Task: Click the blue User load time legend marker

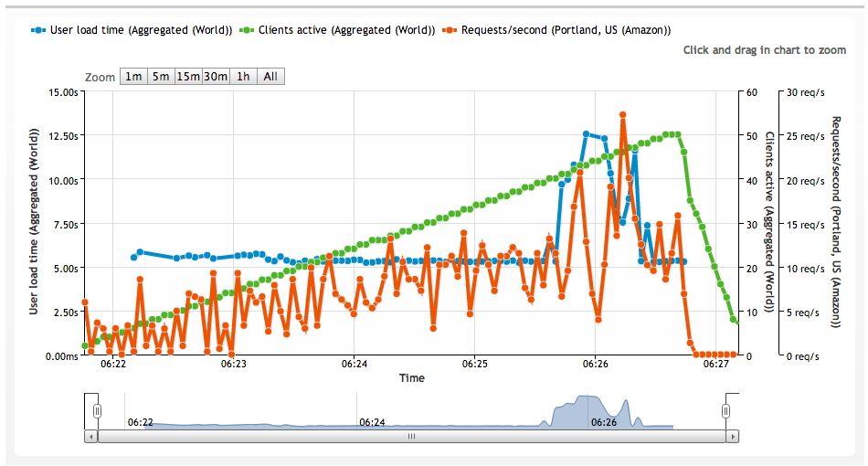Action: pos(37,30)
